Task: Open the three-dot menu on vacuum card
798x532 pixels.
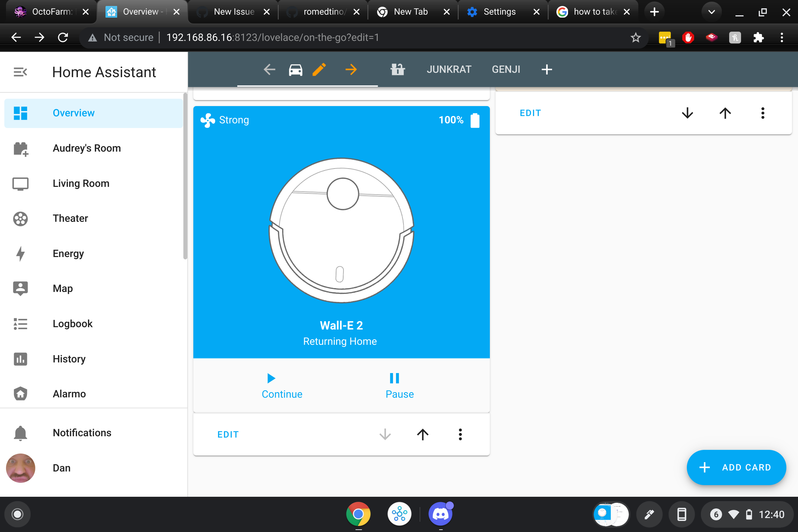Action: click(x=461, y=434)
